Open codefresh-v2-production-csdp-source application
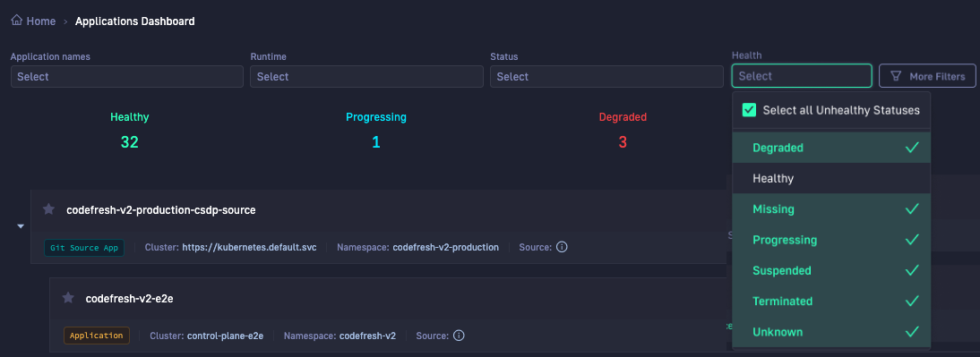This screenshot has width=980, height=357. pos(161,210)
